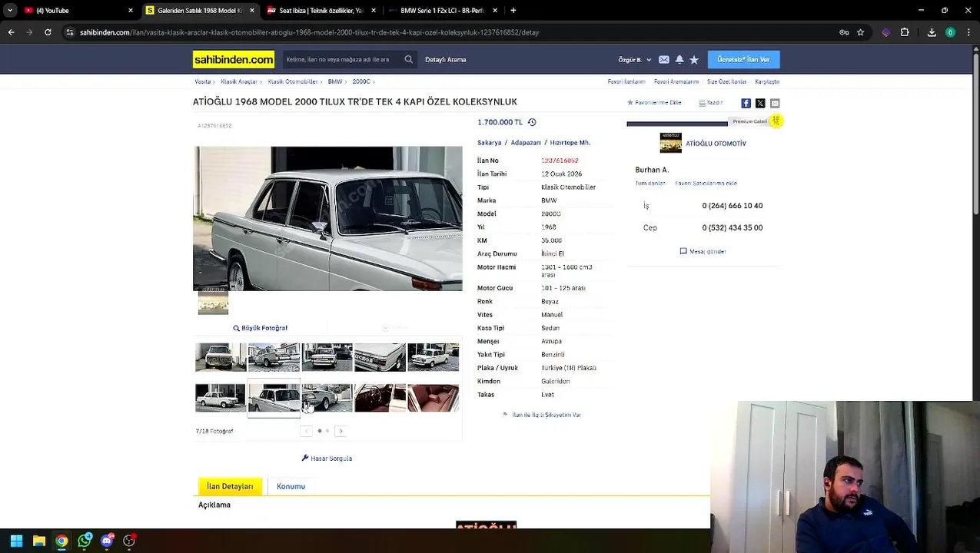Reload the current page
The image size is (980, 553).
[48, 32]
